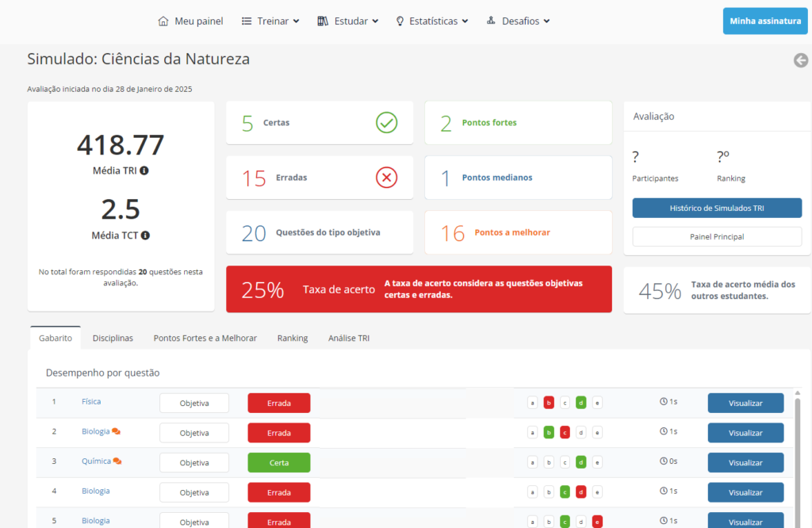Screen dimensions: 812x528
Task: Click red answer d on question 4
Action: (581, 492)
